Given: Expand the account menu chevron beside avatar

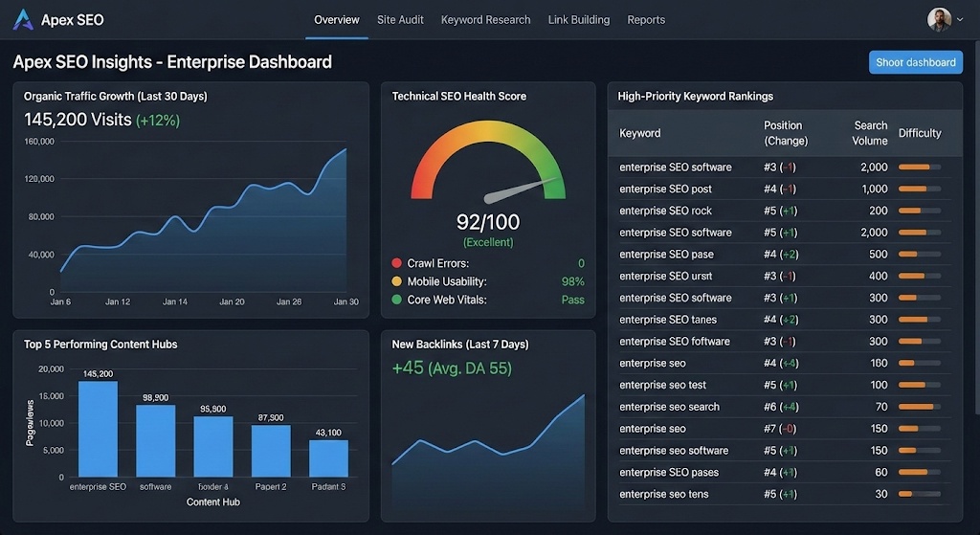Looking at the screenshot, I should click(960, 19).
